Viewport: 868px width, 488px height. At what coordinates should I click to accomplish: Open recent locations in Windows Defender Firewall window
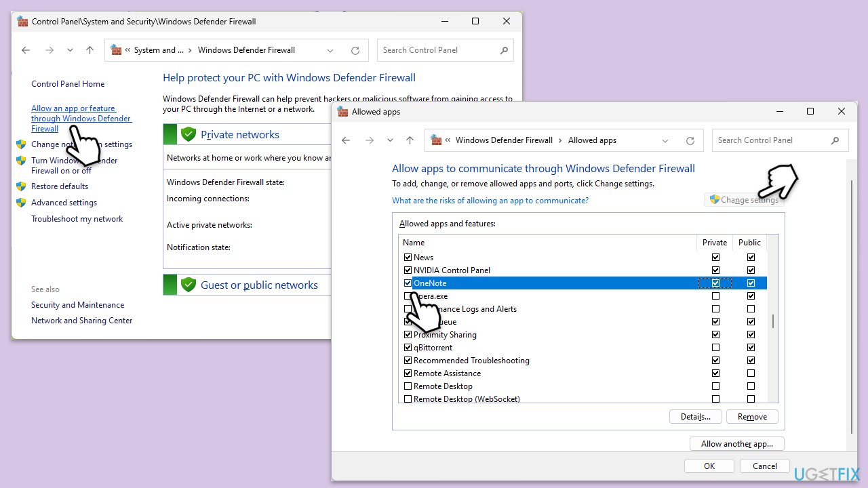coord(70,50)
